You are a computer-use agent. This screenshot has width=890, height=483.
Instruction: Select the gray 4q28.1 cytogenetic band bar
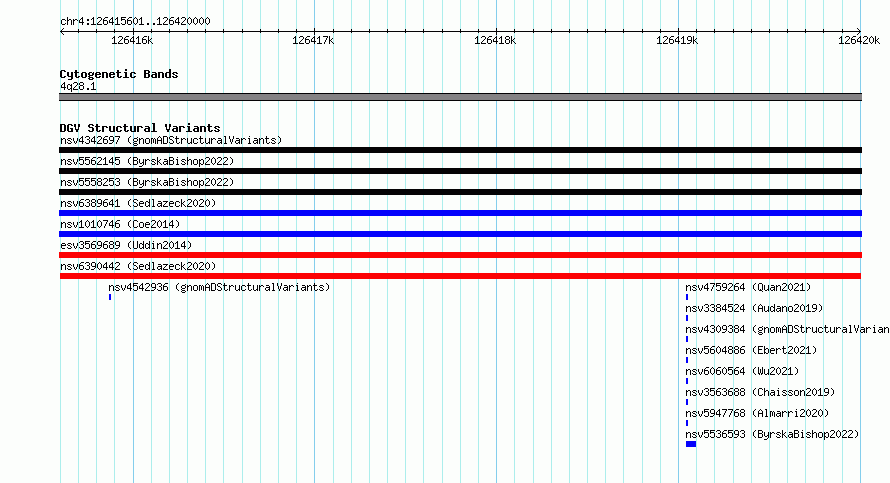[460, 97]
